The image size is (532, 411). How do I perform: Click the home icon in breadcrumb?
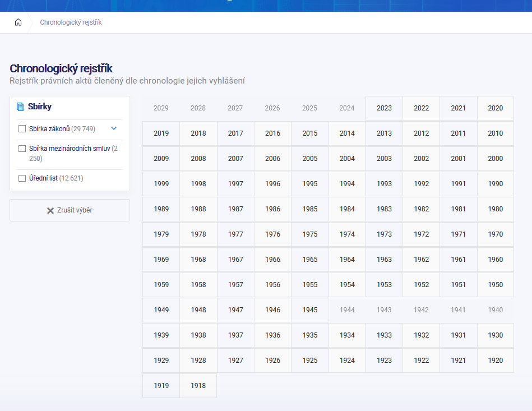[x=18, y=22]
